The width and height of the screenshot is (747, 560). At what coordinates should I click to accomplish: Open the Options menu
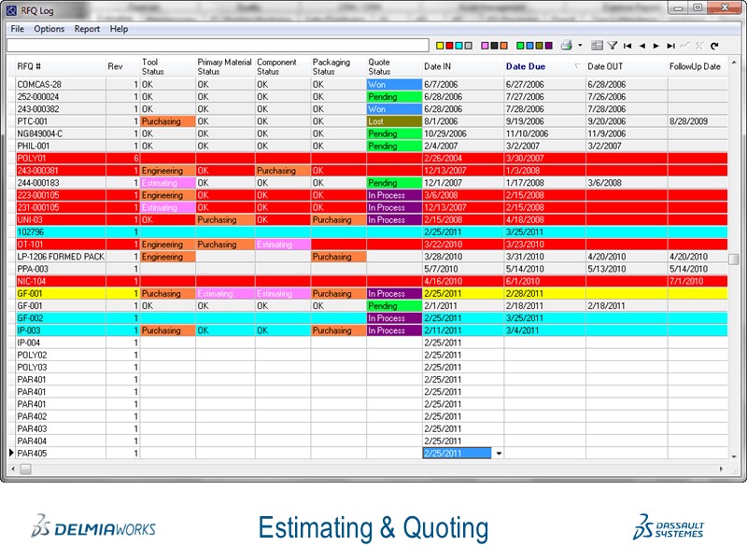[49, 29]
